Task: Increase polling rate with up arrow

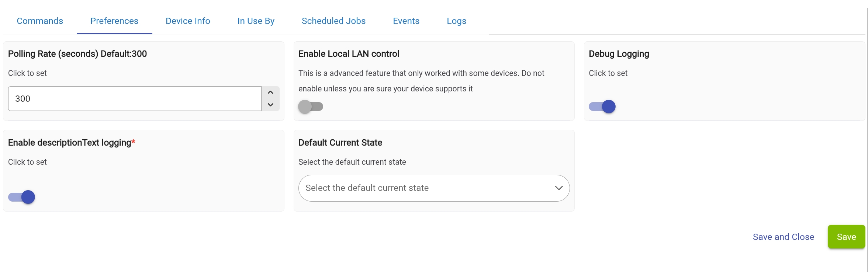Action: tap(270, 93)
